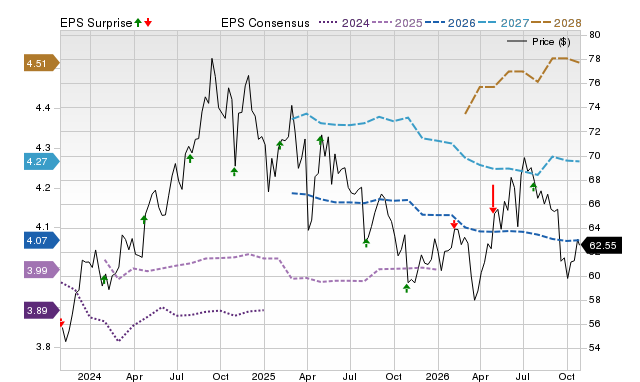Click the dark blue 4.07 value tag
This screenshot has width=640, height=382.
(x=42, y=240)
